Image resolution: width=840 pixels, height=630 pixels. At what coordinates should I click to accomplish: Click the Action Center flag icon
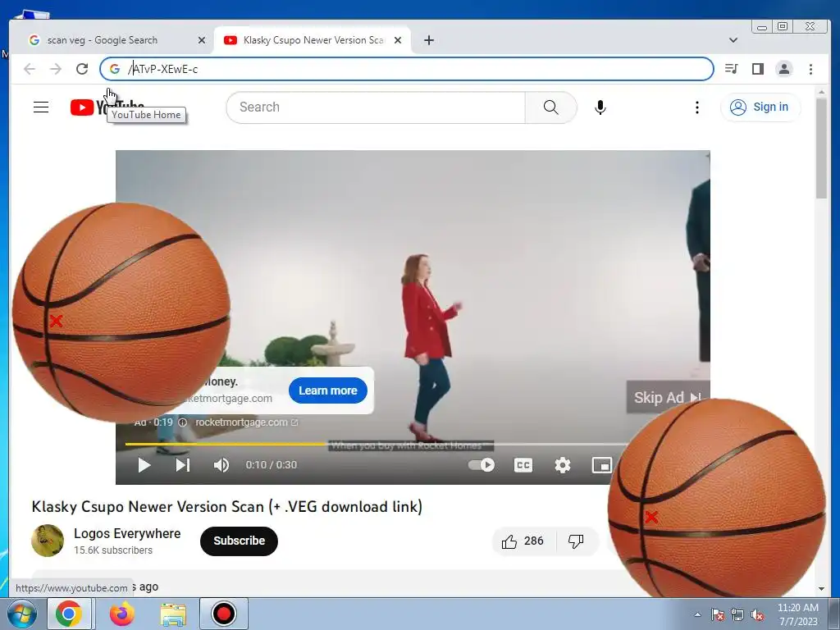(718, 614)
